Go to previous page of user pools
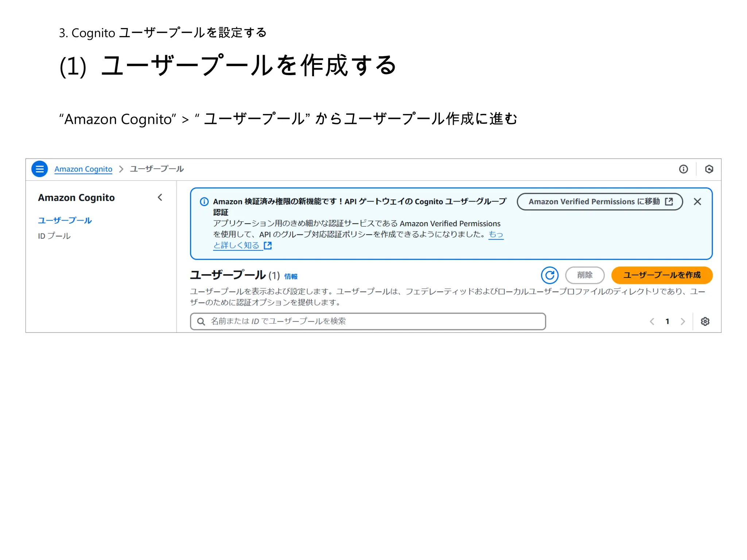This screenshot has height=560, width=747. click(652, 321)
